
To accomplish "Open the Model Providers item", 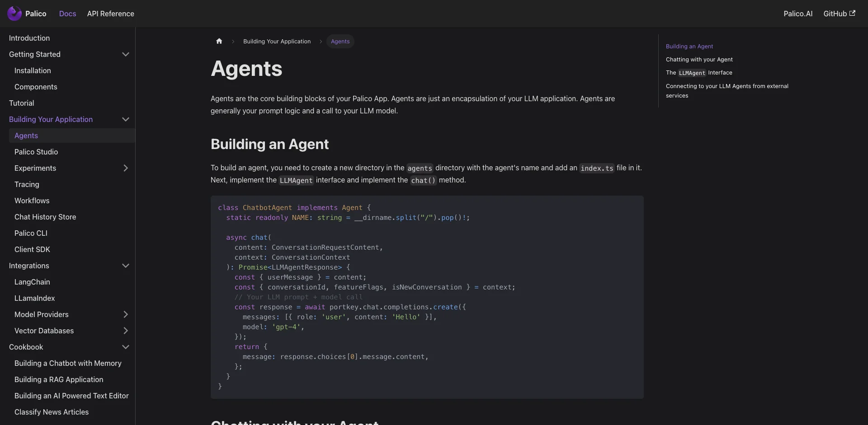I will click(42, 314).
